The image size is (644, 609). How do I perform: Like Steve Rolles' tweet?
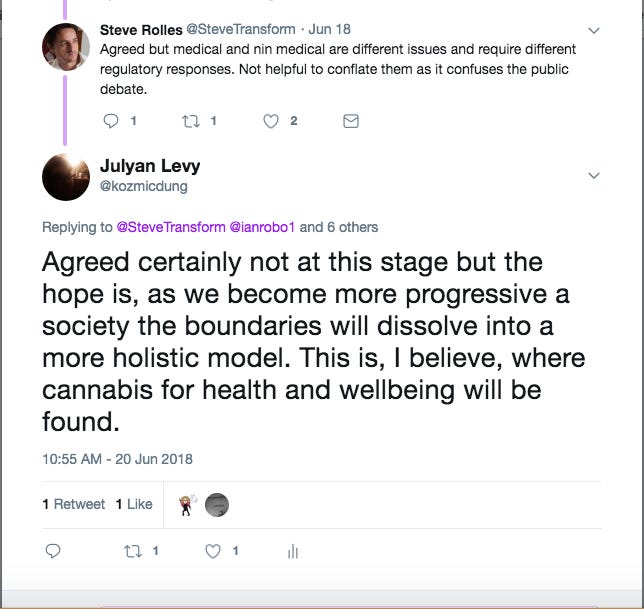[x=271, y=121]
